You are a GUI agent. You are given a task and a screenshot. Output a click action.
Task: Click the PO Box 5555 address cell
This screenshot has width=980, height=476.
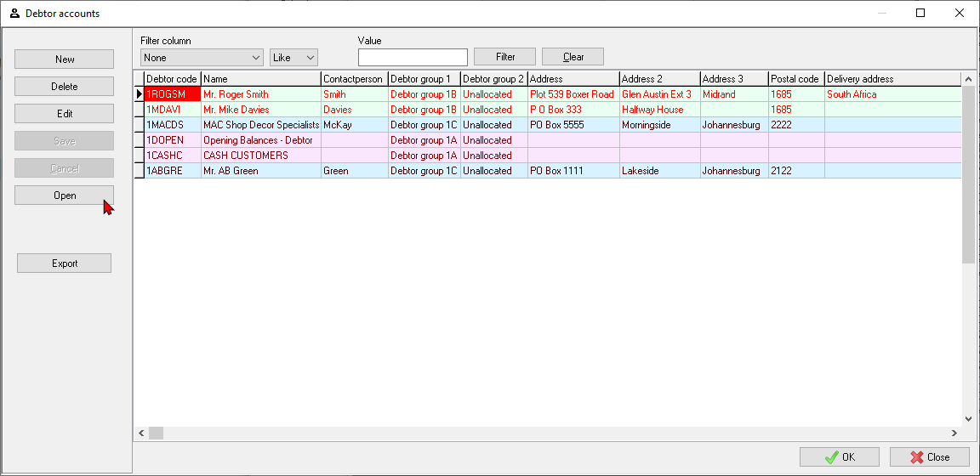[x=573, y=124]
